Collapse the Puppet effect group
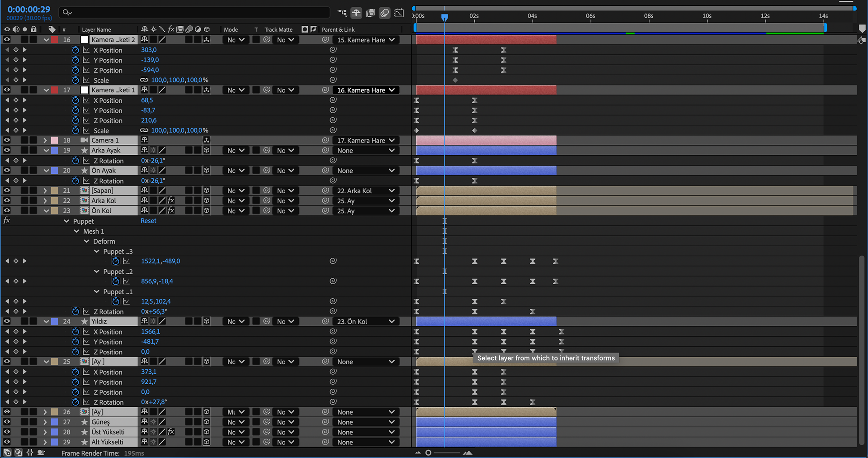868x458 pixels. coord(66,221)
